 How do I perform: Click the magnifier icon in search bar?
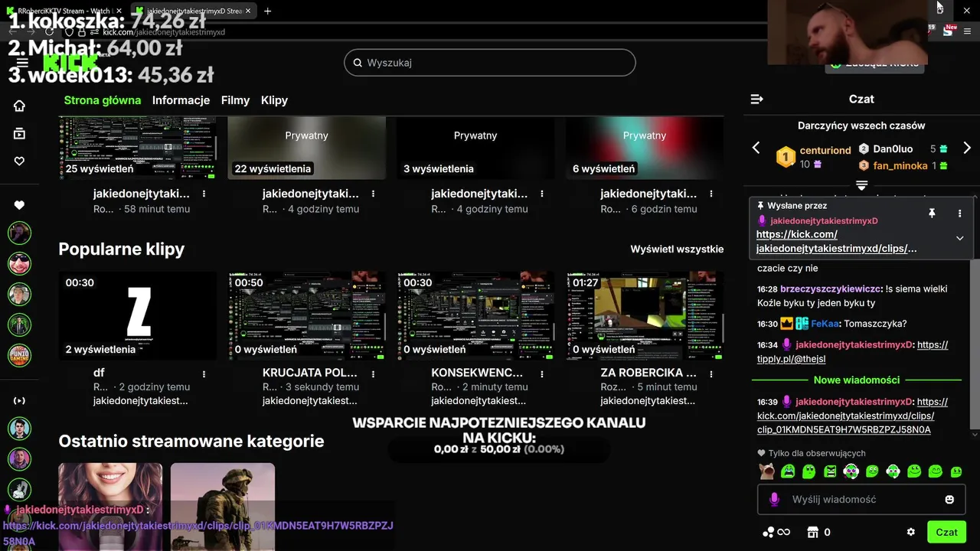[x=357, y=63]
